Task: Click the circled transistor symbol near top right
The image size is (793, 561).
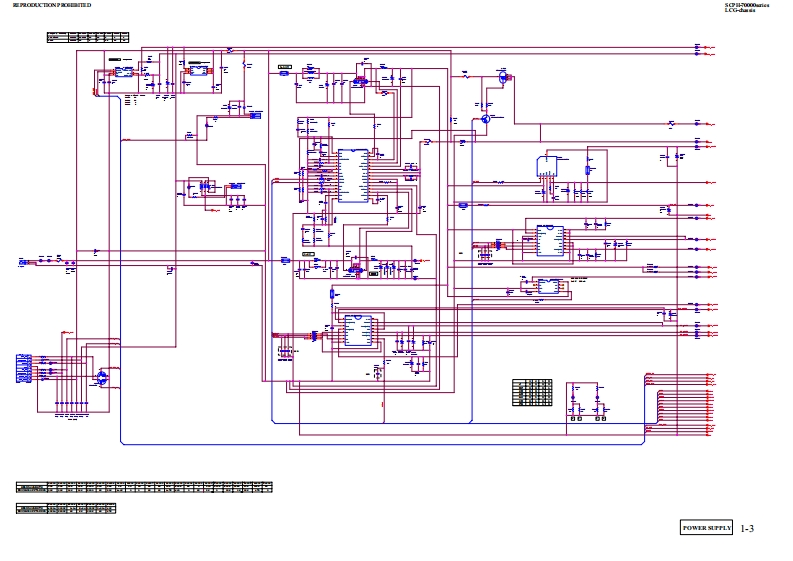Action: (x=502, y=77)
